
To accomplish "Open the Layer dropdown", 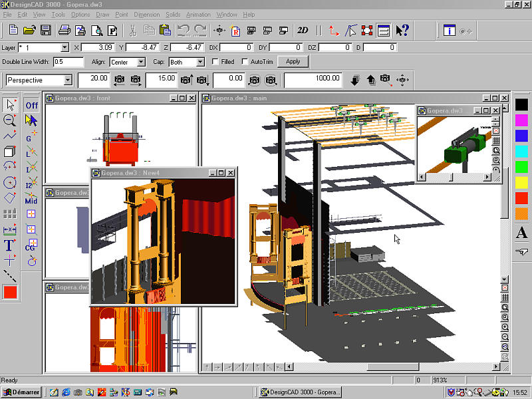I will point(65,47).
